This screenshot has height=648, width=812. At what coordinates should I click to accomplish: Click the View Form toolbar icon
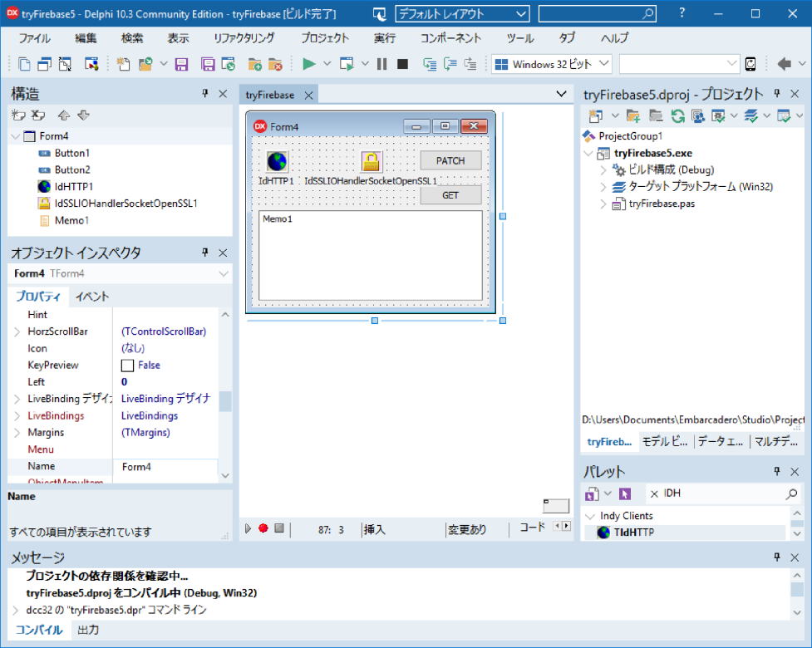click(x=45, y=64)
